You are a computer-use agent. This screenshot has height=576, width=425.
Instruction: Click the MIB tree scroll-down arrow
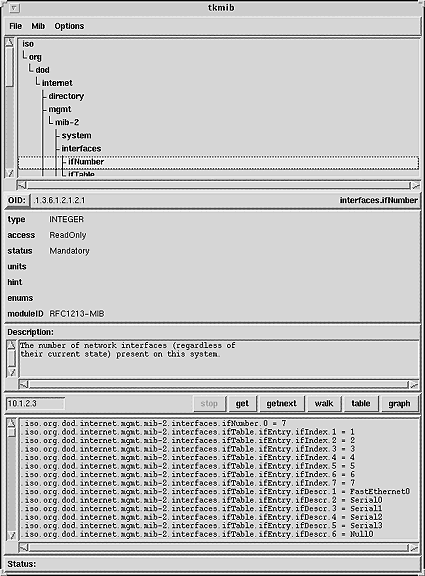(x=10, y=173)
